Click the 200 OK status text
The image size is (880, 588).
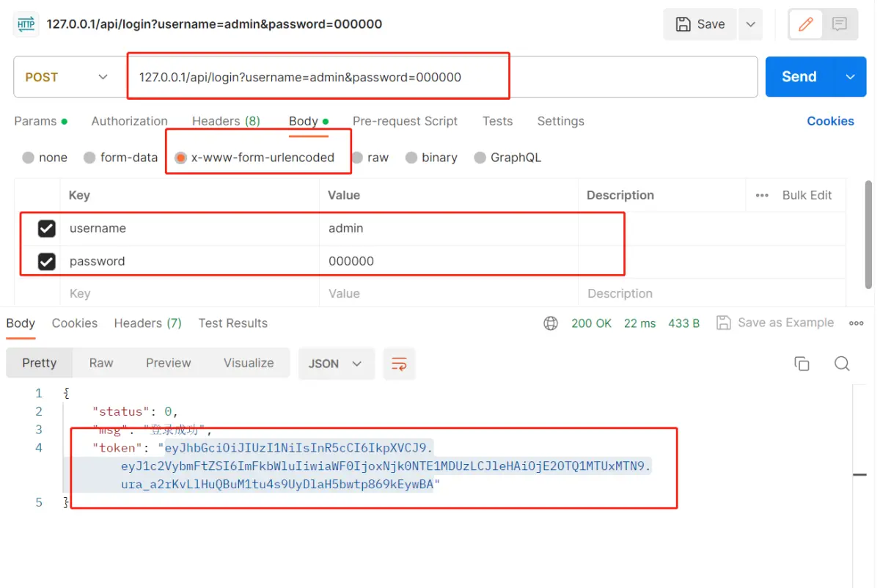pyautogui.click(x=591, y=323)
